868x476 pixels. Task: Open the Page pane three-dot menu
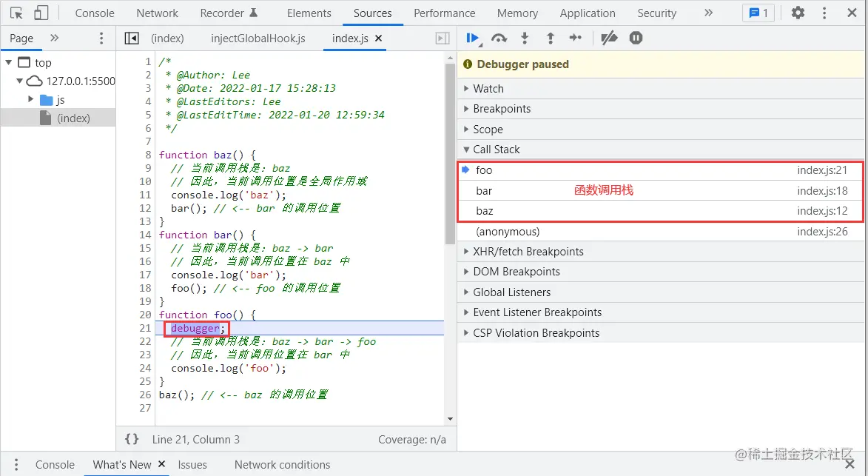(101, 38)
